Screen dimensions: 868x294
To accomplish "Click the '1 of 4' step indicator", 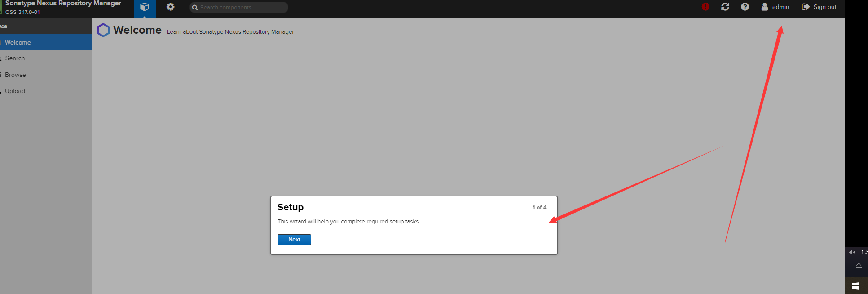I will coord(539,208).
